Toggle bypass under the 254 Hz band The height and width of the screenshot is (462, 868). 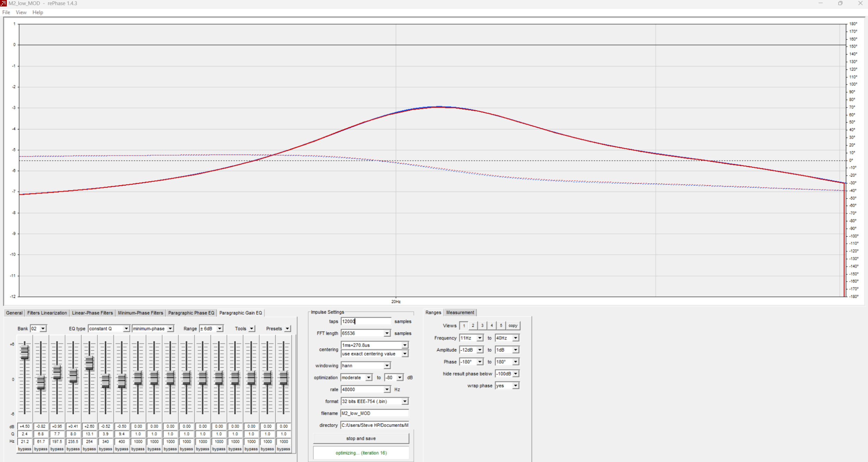(x=89, y=449)
